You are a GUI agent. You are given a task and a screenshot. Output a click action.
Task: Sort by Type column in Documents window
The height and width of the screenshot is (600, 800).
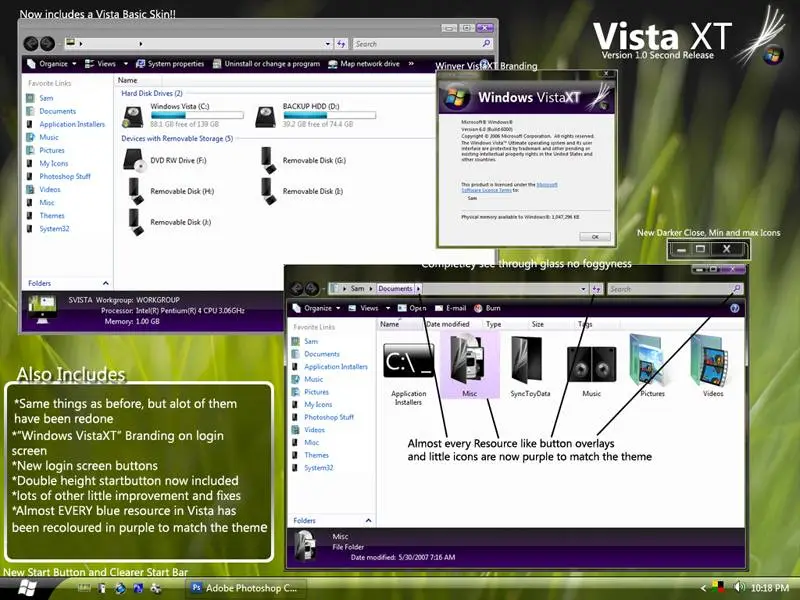[x=493, y=324]
